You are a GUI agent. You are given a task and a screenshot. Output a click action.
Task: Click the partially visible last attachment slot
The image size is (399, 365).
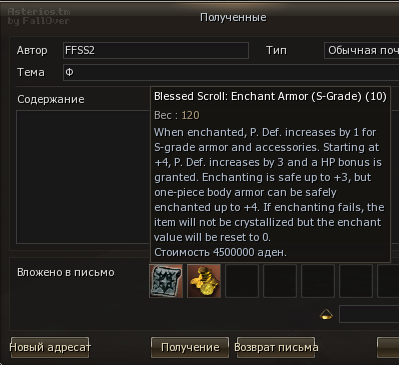point(388,281)
